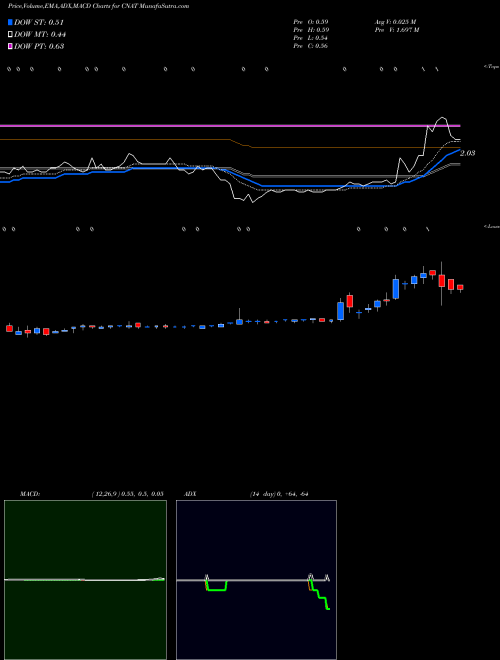Click the 'Pre L: 0.54' value

(311, 38)
